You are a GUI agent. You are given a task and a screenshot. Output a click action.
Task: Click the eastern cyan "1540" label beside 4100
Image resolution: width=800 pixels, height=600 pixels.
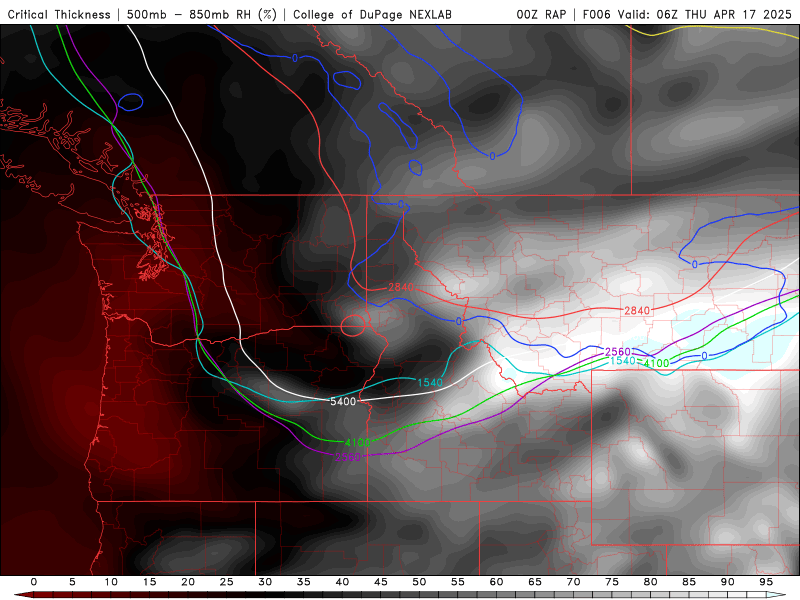[623, 361]
